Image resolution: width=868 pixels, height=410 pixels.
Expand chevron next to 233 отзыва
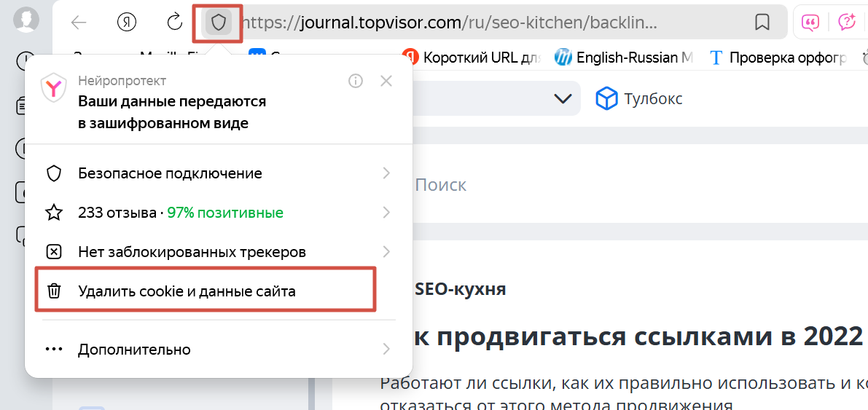[x=386, y=213]
